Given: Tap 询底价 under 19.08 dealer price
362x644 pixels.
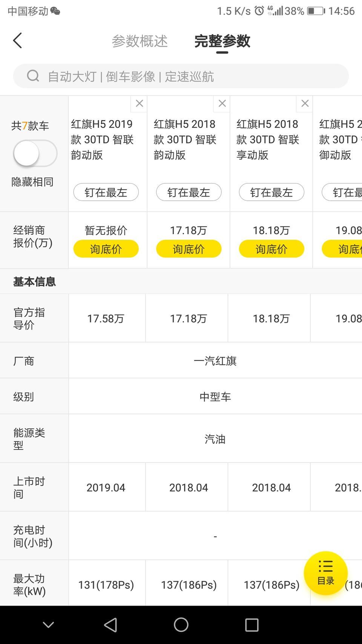Looking at the screenshot, I should click(342, 249).
